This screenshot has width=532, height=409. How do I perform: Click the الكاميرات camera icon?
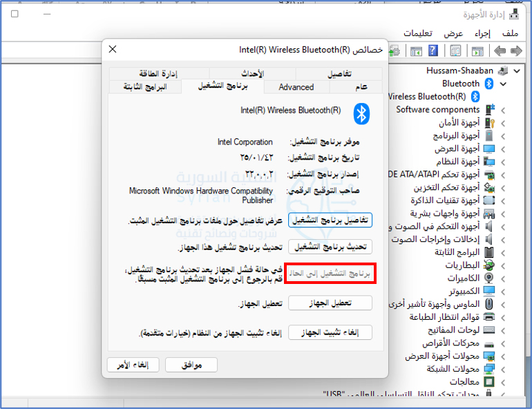tap(489, 278)
